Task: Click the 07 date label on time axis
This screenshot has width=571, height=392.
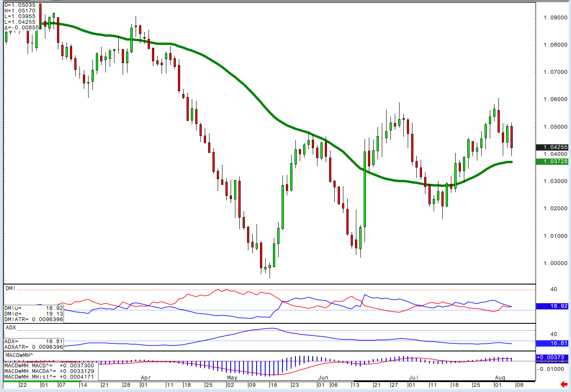Action: tap(61, 384)
